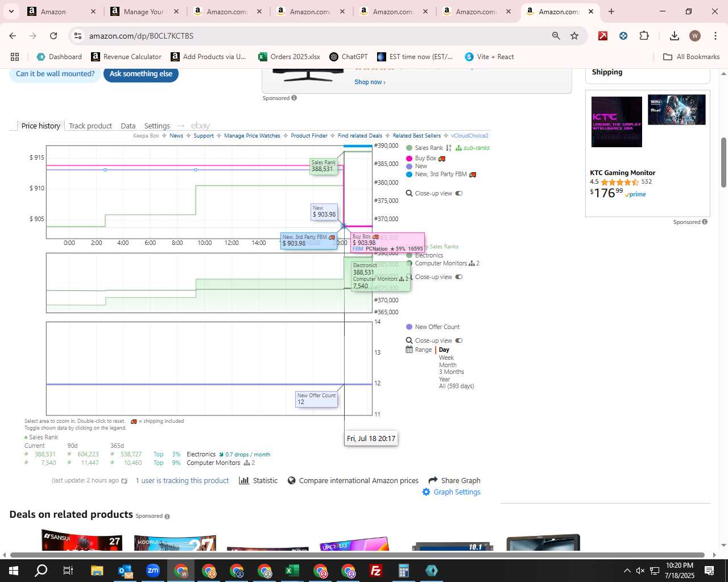Click the Sales Rank sort-order icon

coord(448,148)
